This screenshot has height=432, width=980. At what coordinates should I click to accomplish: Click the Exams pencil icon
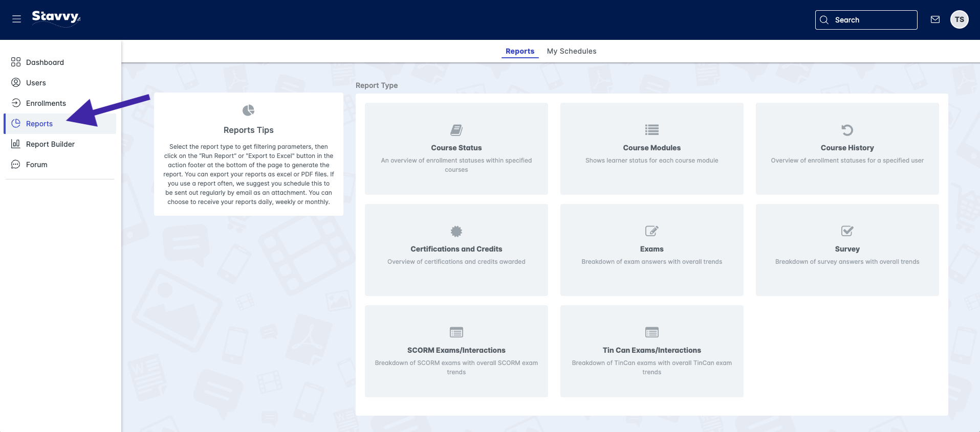[652, 231]
